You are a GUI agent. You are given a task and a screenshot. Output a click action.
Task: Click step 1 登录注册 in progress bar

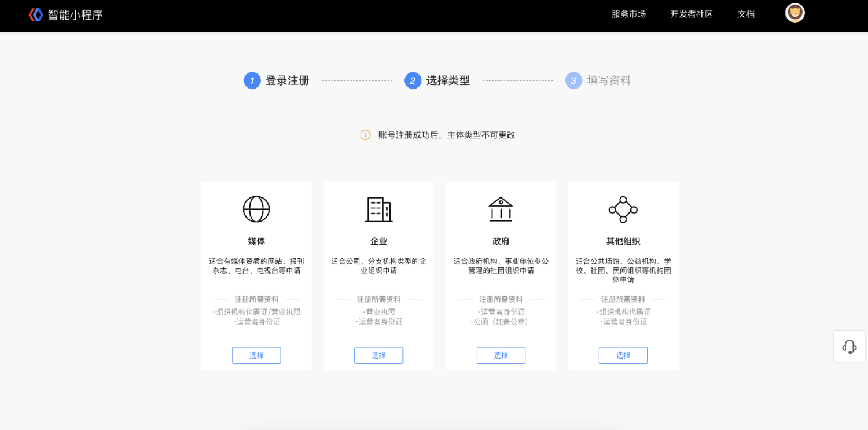277,80
